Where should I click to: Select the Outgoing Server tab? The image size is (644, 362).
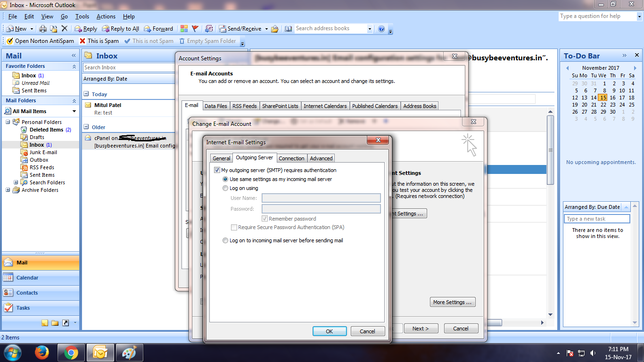(x=255, y=157)
